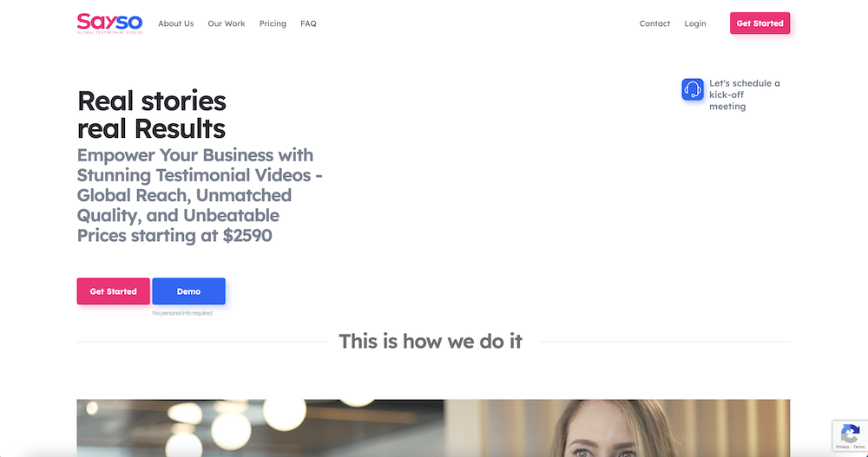This screenshot has height=457, width=868.
Task: Click the "Real stories real Results" headline
Action: coord(152,114)
